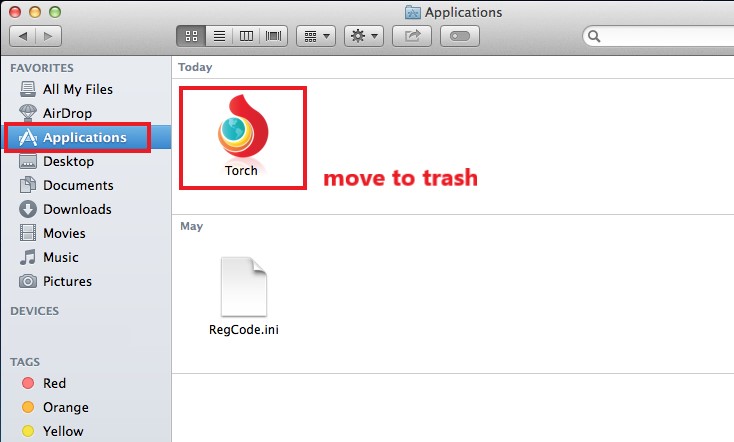Click the AirDrop parachute icon
The width and height of the screenshot is (734, 442).
28,113
